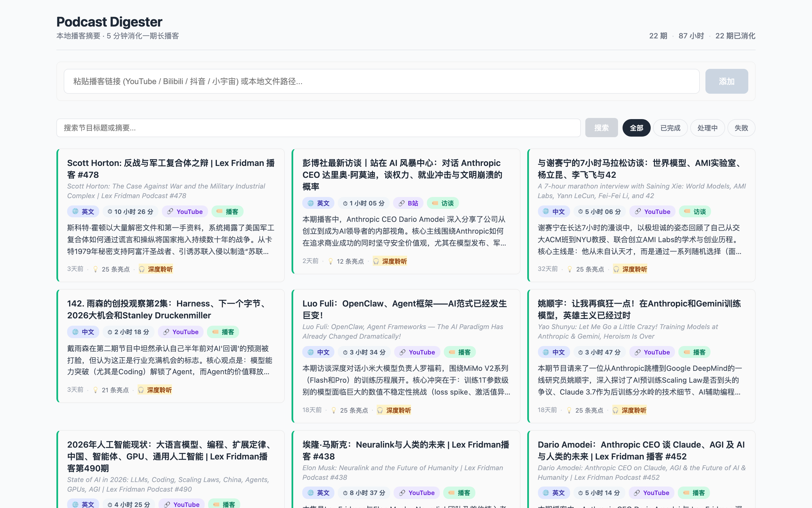Click the globe icon on Scott Horton card

(76, 211)
